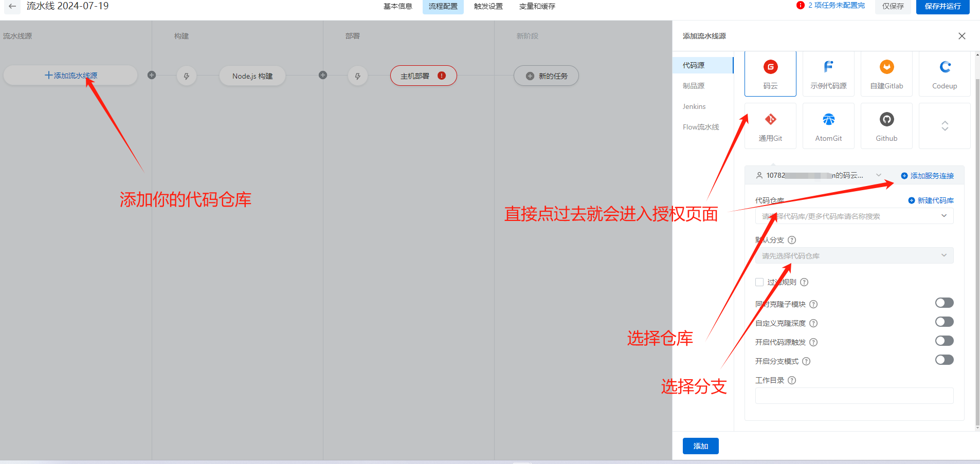Open the 代码仓库 repository dropdown
The width and height of the screenshot is (980, 464).
[854, 216]
